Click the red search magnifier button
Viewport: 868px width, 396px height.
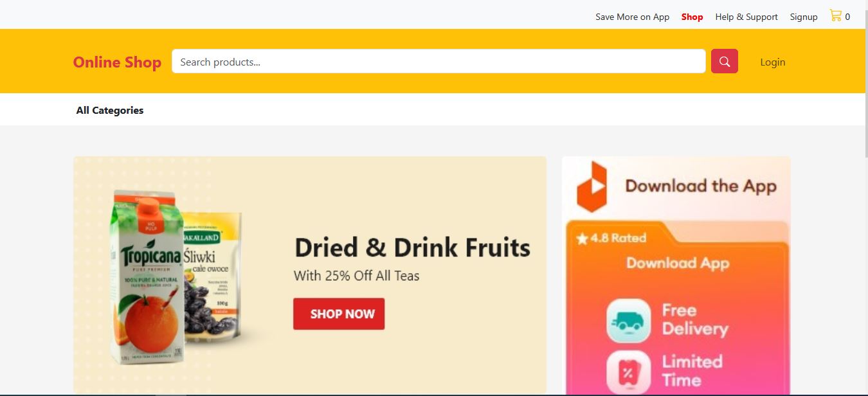724,61
